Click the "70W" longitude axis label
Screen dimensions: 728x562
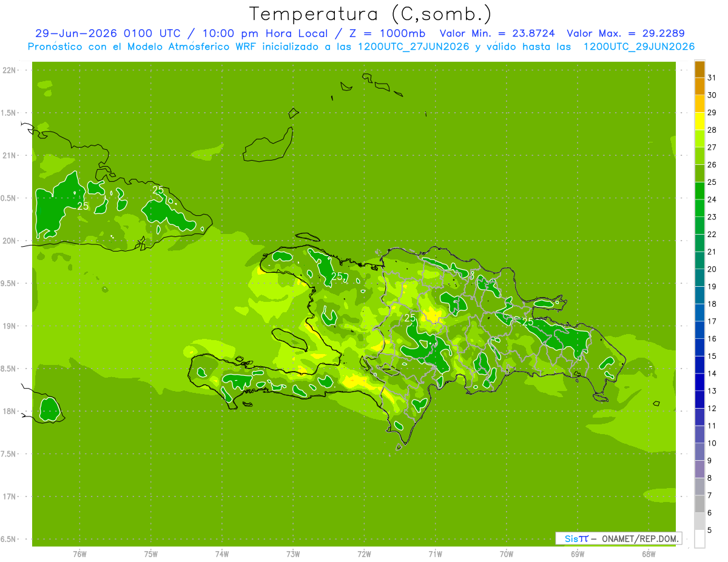click(507, 554)
